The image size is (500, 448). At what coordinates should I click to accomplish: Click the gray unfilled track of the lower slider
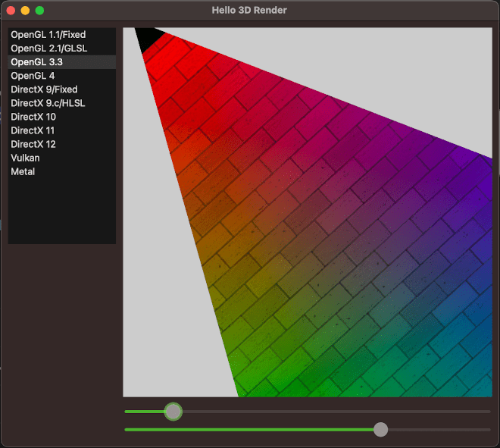439,430
